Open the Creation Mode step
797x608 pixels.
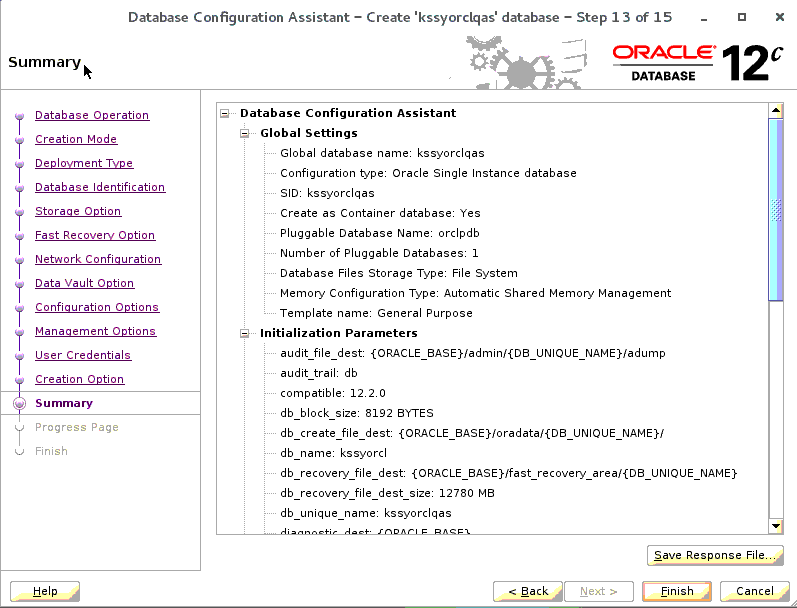pos(75,139)
